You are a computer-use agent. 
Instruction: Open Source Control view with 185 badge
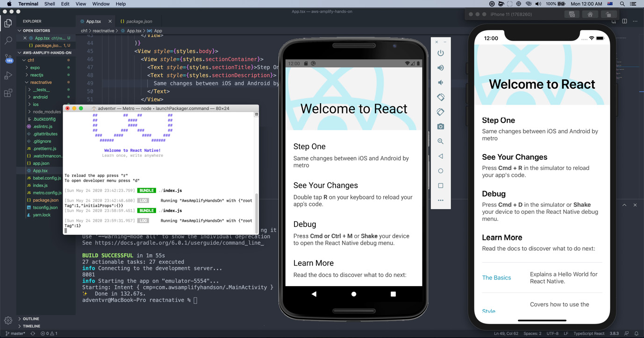pyautogui.click(x=8, y=58)
